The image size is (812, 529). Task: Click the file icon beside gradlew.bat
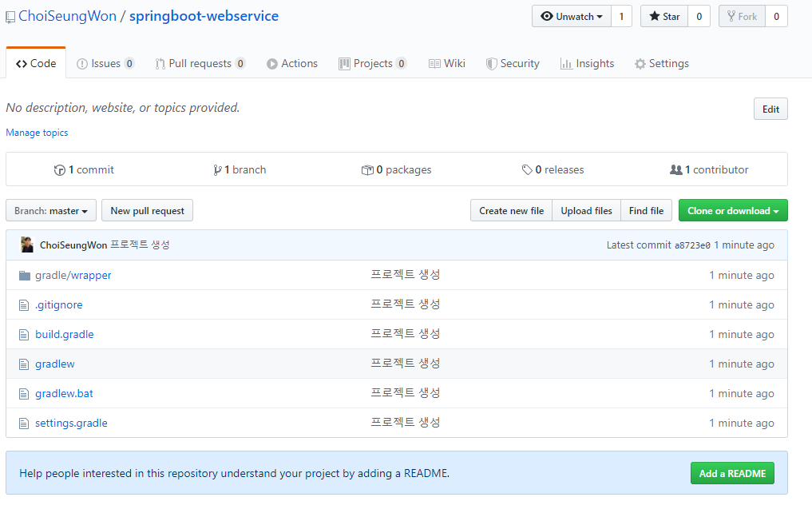(24, 394)
